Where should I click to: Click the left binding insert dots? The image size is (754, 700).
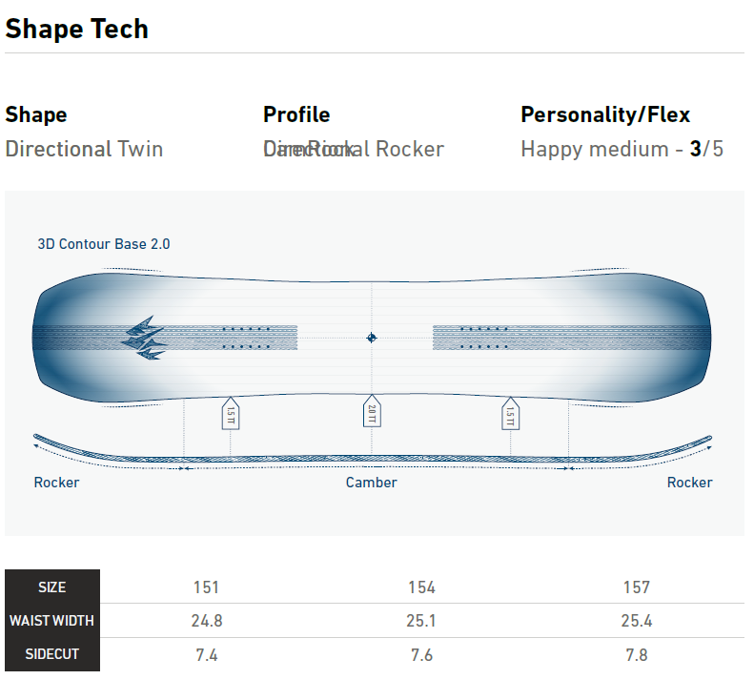coord(246,338)
